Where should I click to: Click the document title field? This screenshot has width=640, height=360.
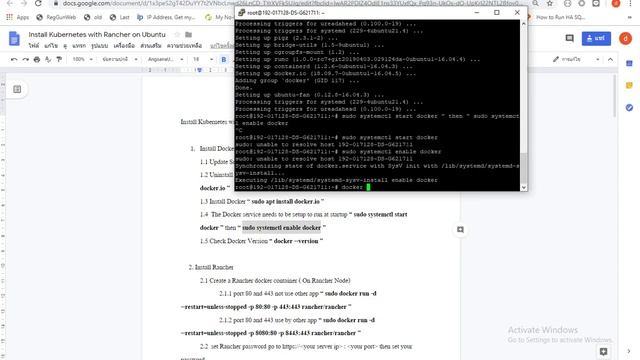(x=97, y=35)
